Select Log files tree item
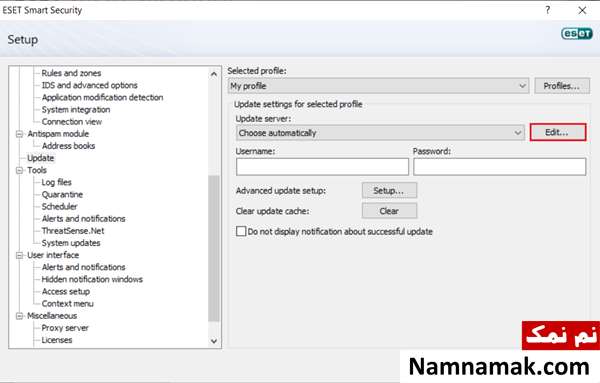600x383 pixels. click(57, 183)
